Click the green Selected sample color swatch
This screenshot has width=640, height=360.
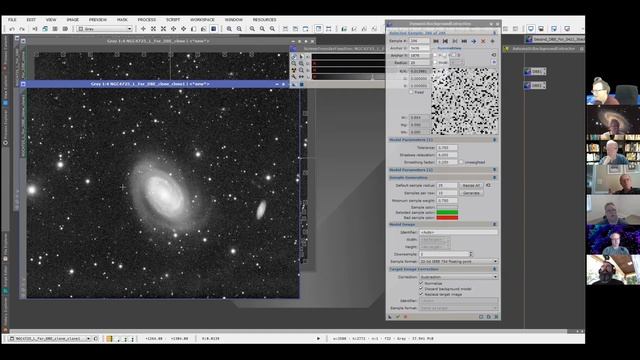pos(447,212)
